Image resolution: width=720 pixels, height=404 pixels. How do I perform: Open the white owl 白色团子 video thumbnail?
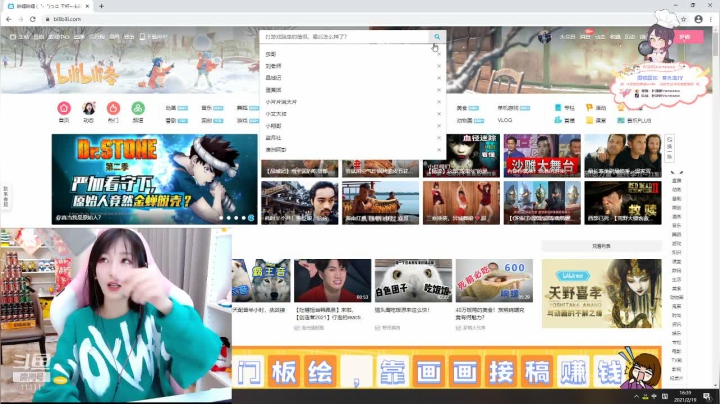coord(413,280)
